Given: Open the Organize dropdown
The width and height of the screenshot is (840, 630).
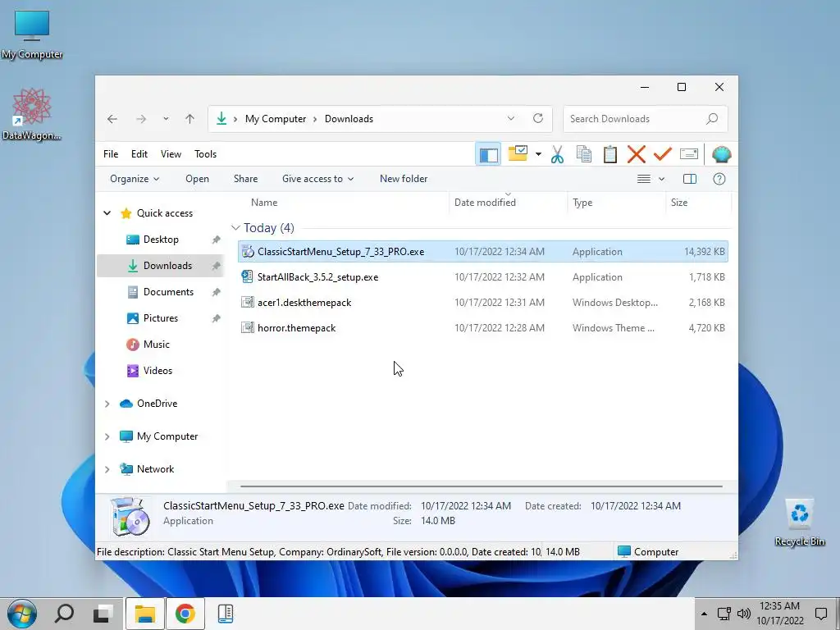Looking at the screenshot, I should pos(135,179).
